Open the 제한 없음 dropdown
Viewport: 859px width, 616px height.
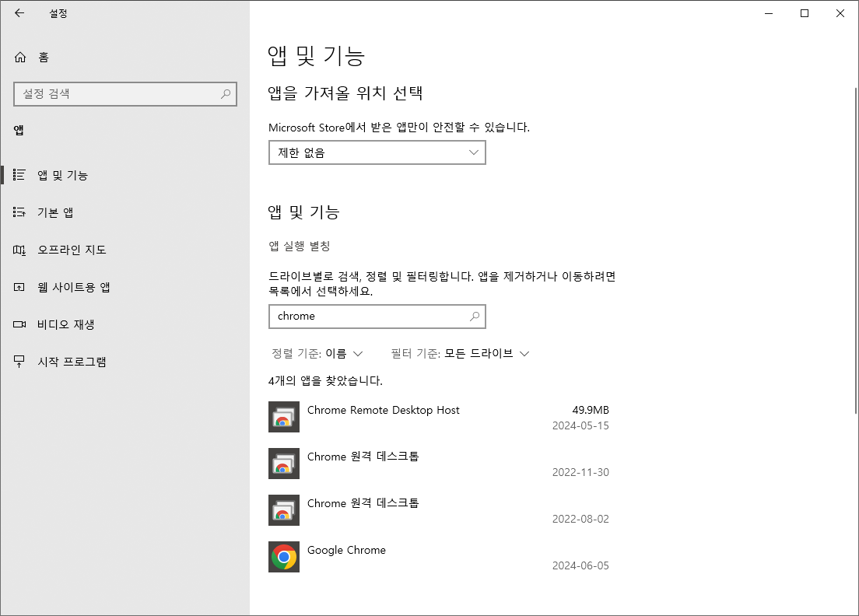click(x=377, y=152)
